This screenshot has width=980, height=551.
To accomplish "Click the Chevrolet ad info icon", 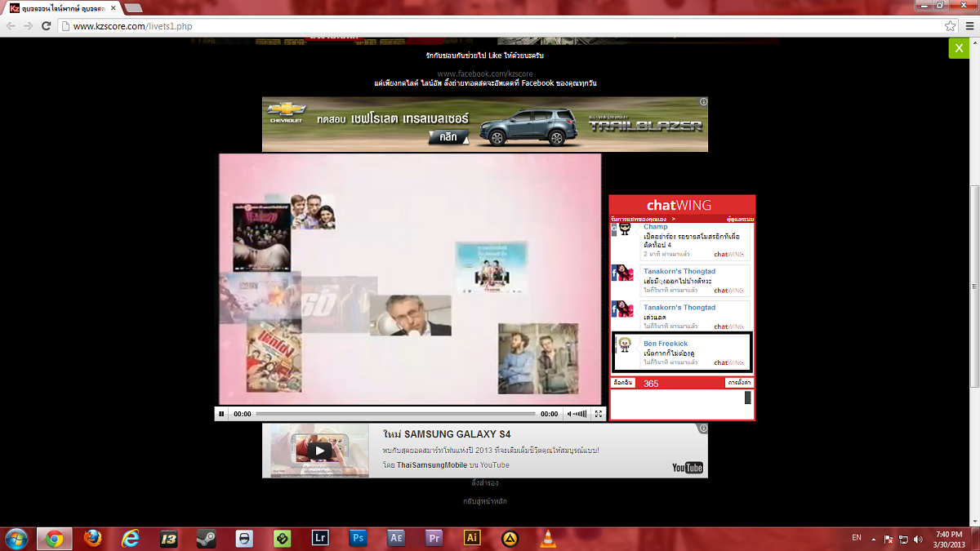I will [x=703, y=102].
